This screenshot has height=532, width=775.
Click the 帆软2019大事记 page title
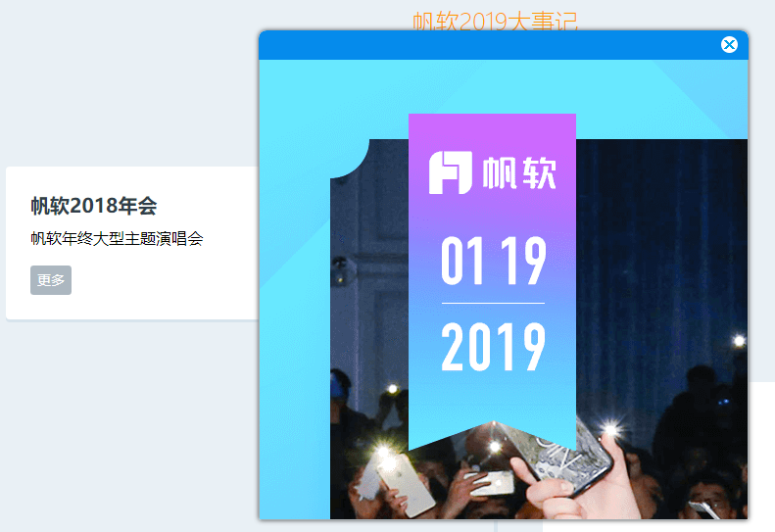tap(495, 22)
